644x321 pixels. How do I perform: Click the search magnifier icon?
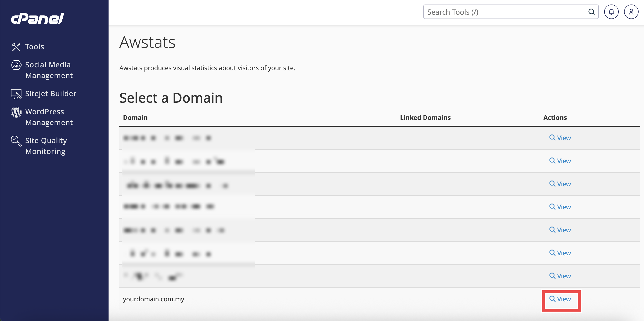coord(591,12)
